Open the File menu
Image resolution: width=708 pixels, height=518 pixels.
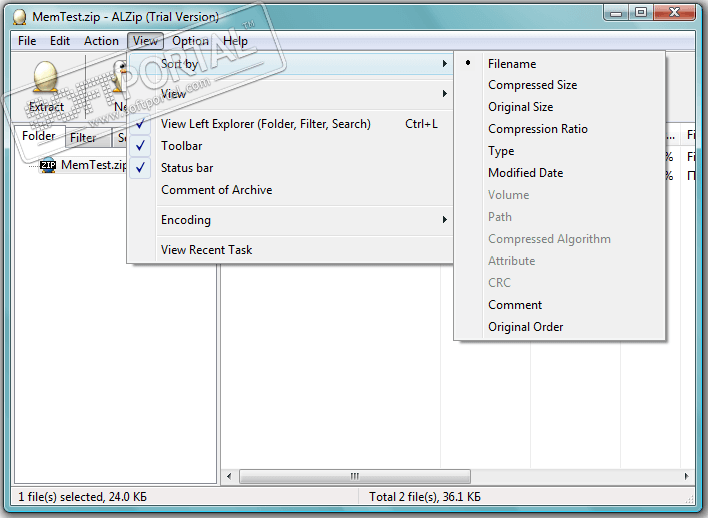(27, 41)
